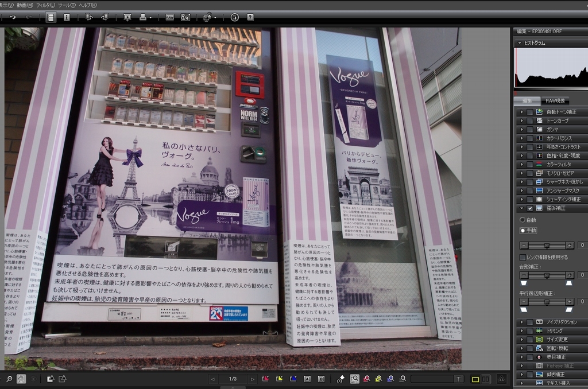The image size is (588, 389).
Task: Click the first highlight/shadow warning icon
Action: point(51,379)
